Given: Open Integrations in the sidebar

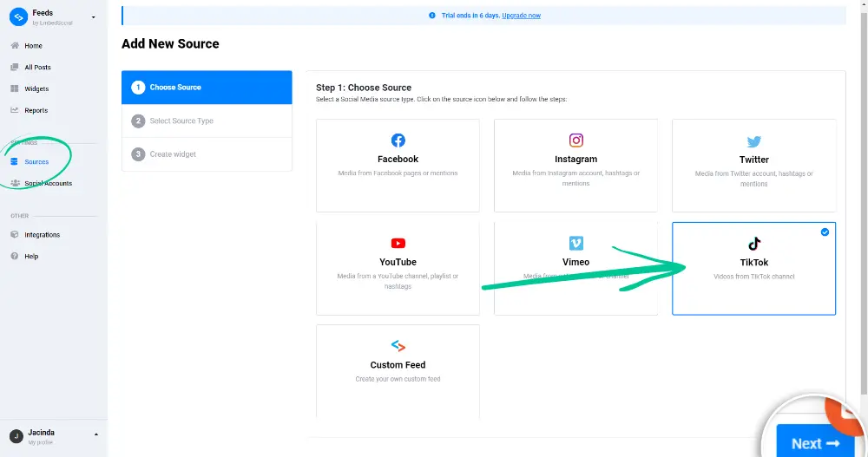Looking at the screenshot, I should click(42, 235).
